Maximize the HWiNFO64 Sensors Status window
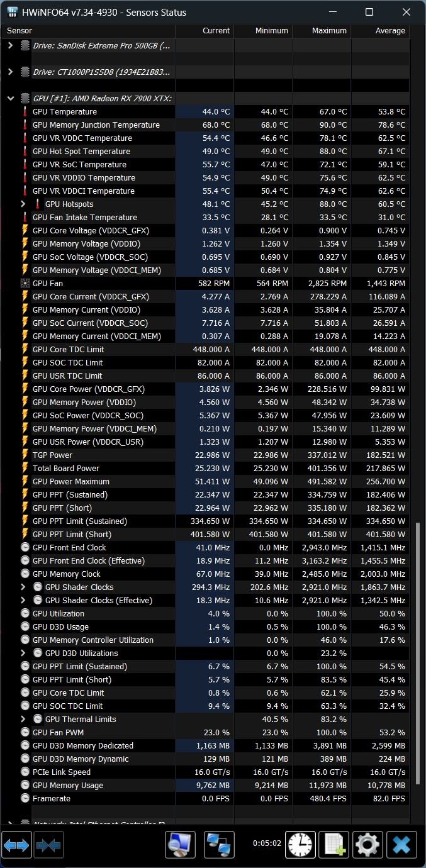Image resolution: width=426 pixels, height=868 pixels. (369, 13)
